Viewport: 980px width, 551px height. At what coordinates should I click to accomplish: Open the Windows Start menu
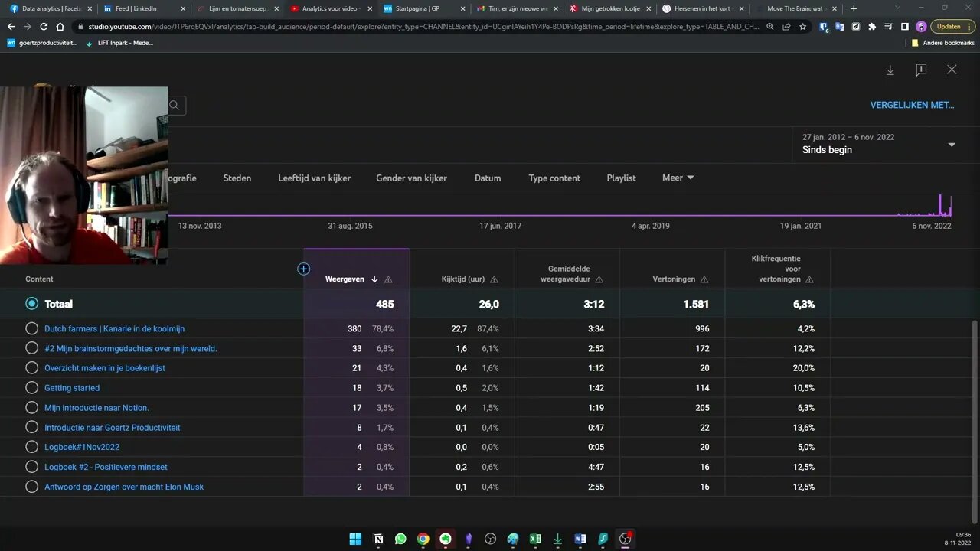tap(355, 539)
